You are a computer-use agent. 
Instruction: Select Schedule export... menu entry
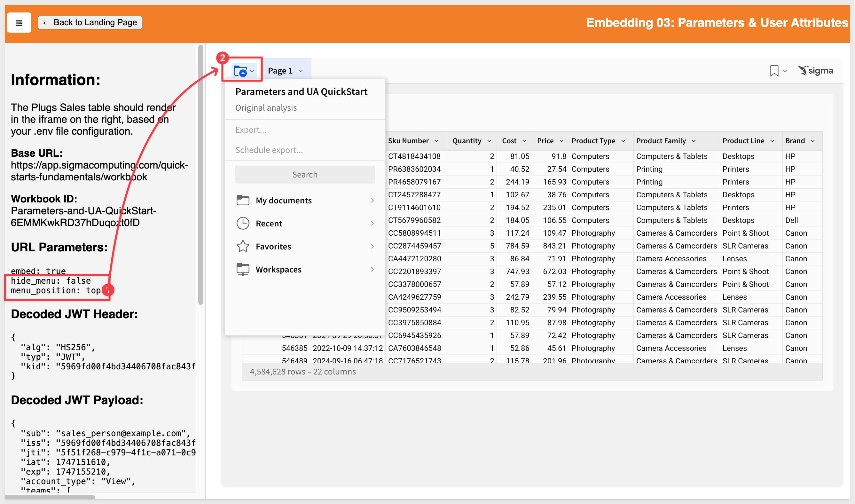tap(269, 150)
